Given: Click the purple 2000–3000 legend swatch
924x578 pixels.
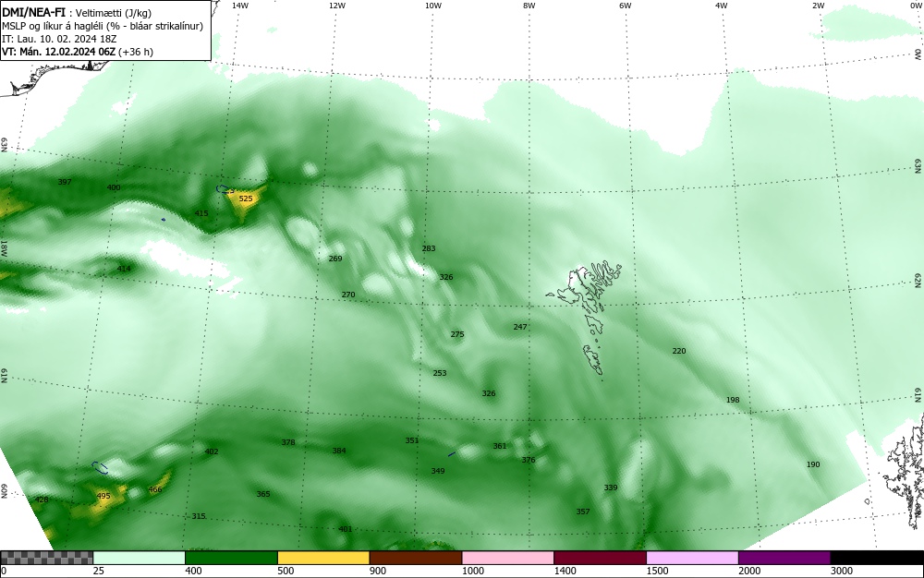Looking at the screenshot, I should (x=784, y=558).
